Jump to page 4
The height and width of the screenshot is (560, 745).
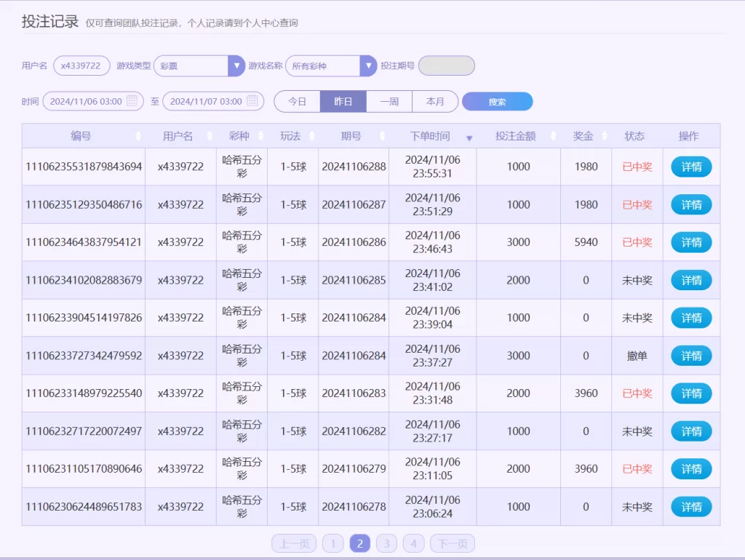click(x=413, y=543)
